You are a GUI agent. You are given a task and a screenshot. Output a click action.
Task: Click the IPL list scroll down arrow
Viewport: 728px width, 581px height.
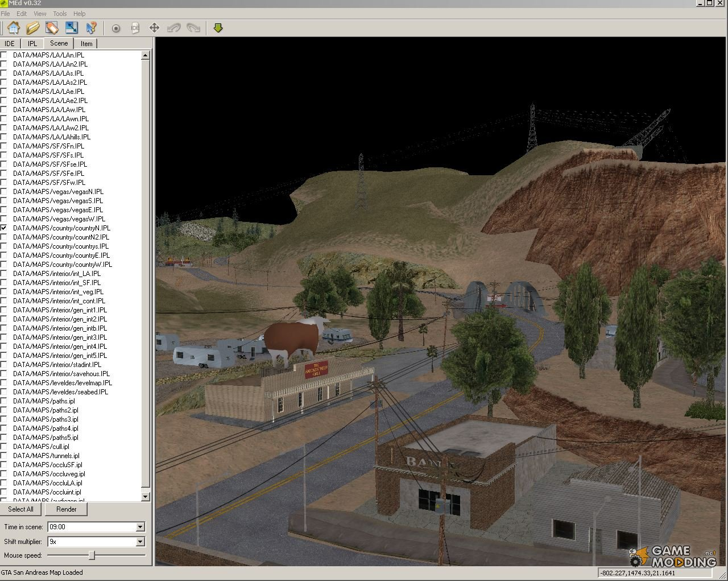coord(145,497)
